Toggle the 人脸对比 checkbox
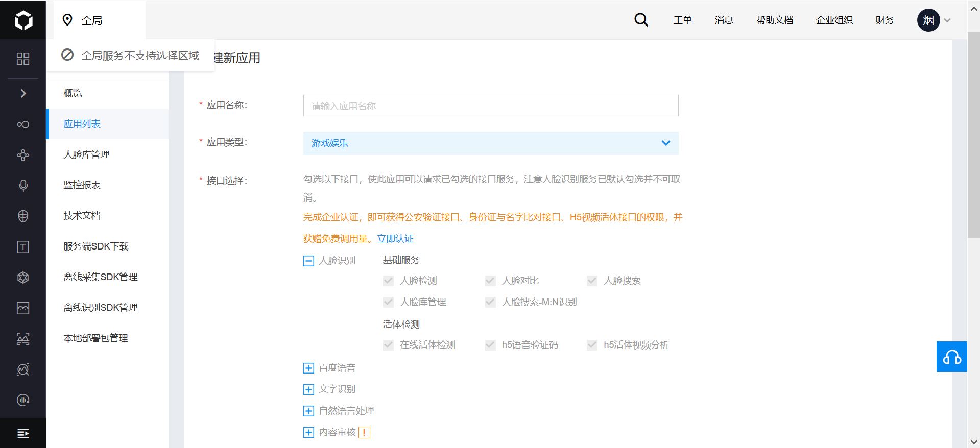 490,281
